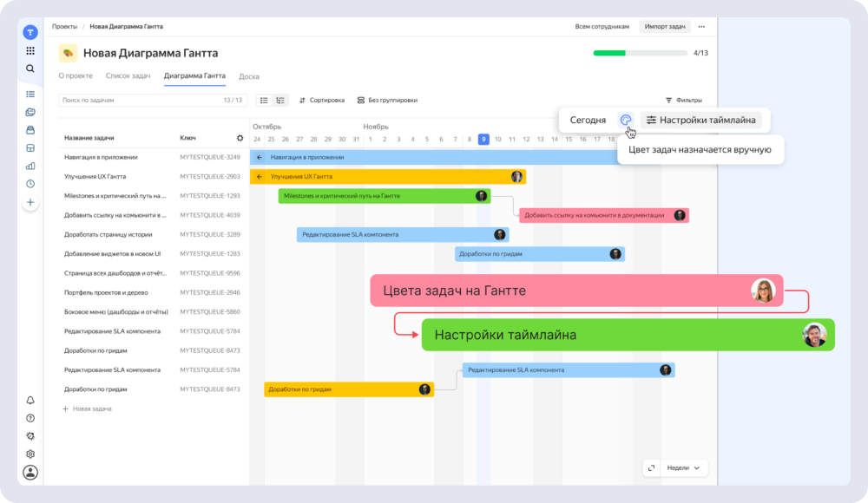The width and height of the screenshot is (868, 503).
Task: Switch to the Список задач tab
Action: point(128,75)
